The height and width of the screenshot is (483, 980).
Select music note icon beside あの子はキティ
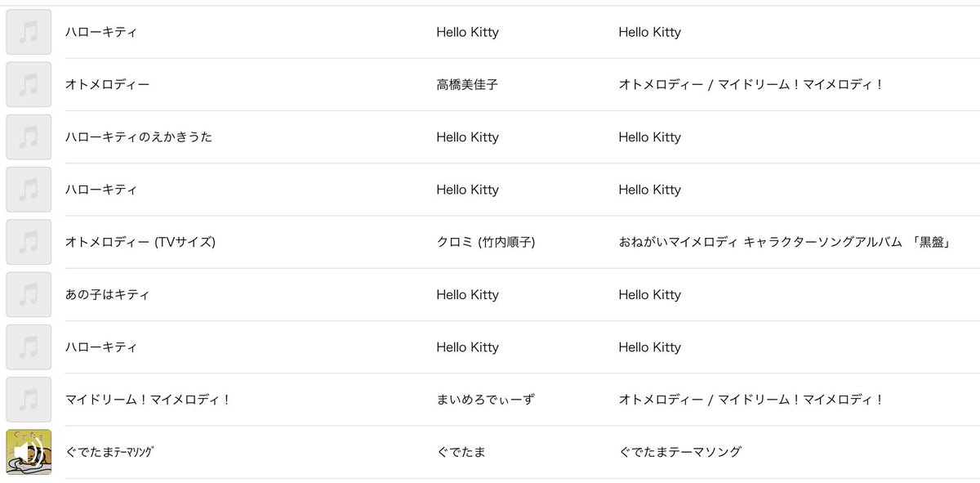point(29,294)
